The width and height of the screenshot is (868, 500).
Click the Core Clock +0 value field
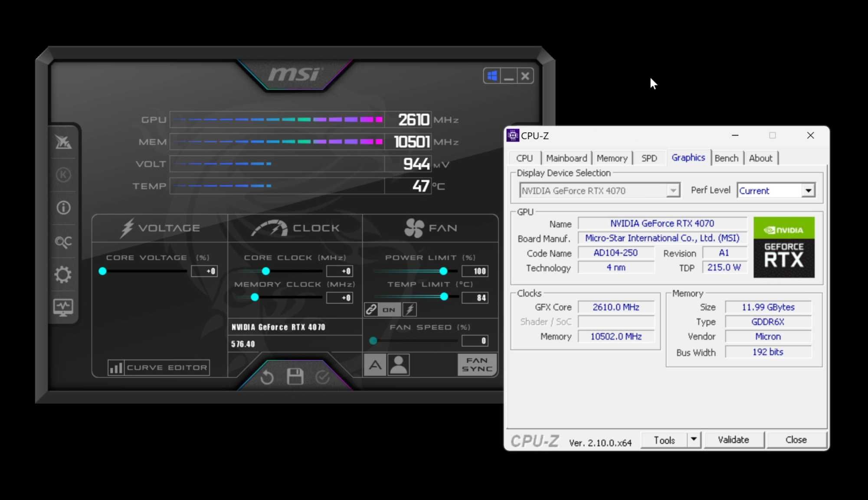coord(340,271)
